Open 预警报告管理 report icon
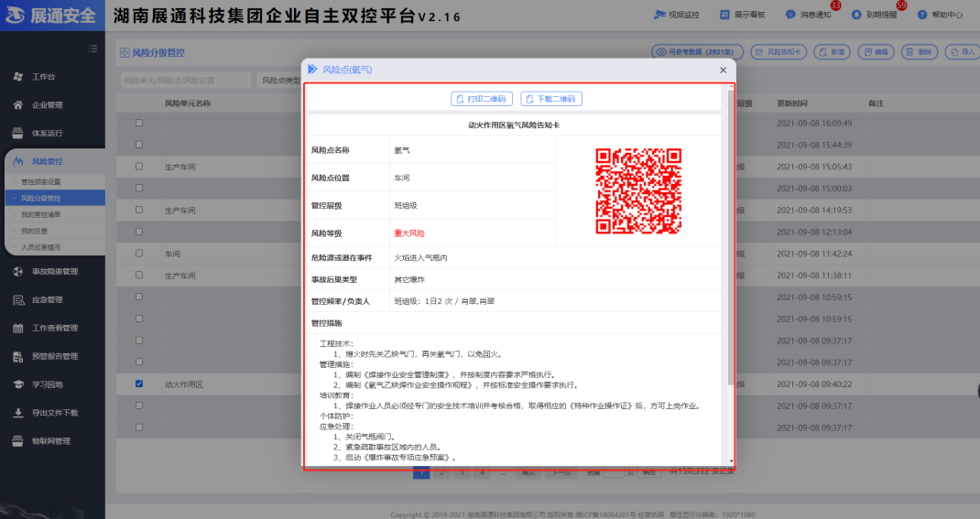Image resolution: width=980 pixels, height=519 pixels. click(x=18, y=356)
